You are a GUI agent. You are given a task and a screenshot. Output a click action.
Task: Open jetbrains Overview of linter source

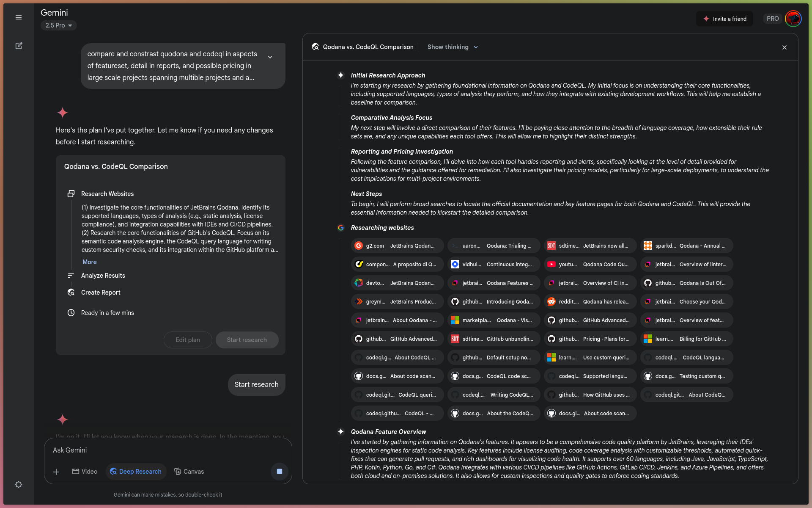click(x=686, y=265)
